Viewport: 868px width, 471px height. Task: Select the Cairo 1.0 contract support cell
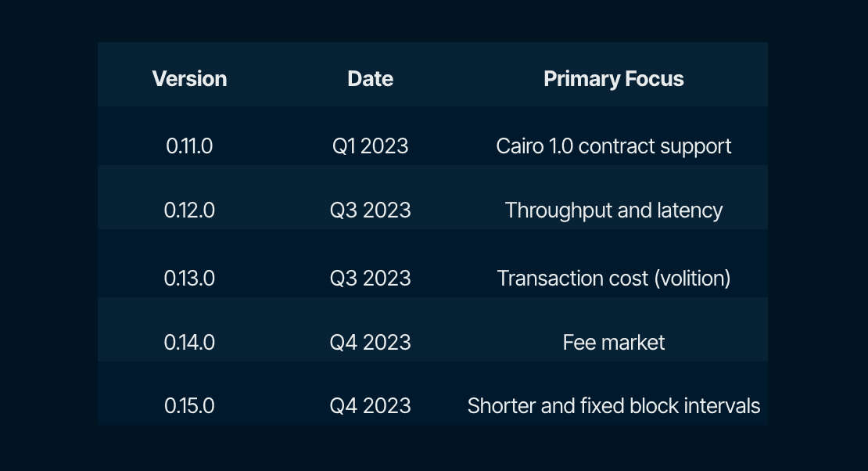614,146
